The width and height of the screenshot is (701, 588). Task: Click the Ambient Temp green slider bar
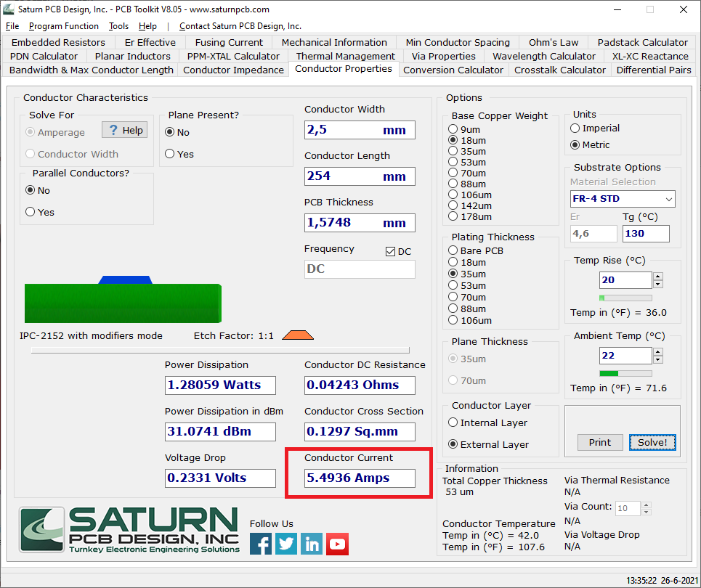pyautogui.click(x=625, y=374)
